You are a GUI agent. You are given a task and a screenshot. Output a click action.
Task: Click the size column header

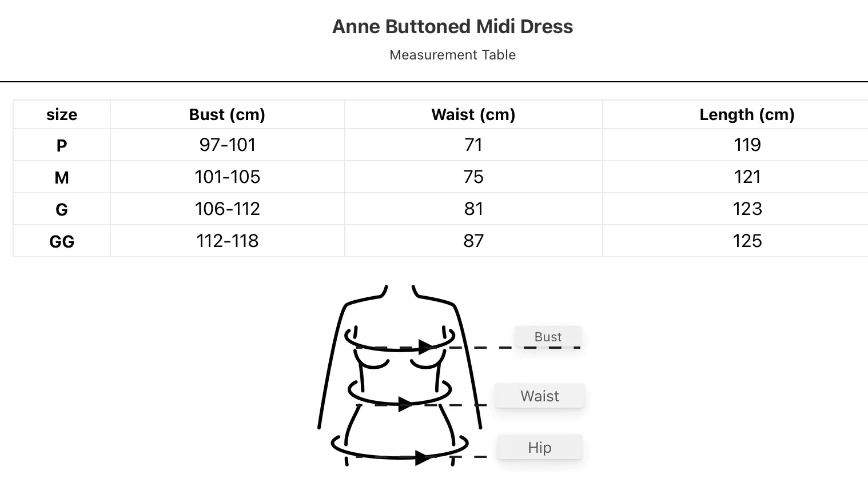tap(62, 114)
